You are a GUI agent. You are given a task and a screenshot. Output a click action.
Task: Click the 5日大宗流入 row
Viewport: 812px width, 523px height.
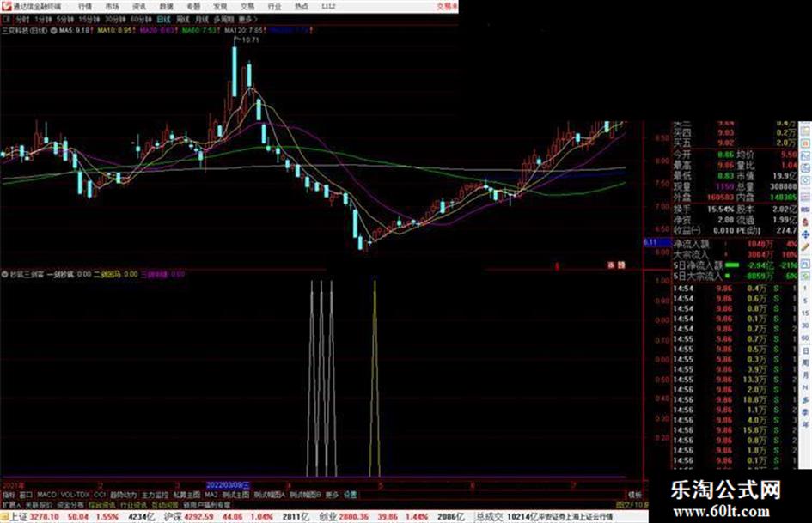click(x=735, y=276)
